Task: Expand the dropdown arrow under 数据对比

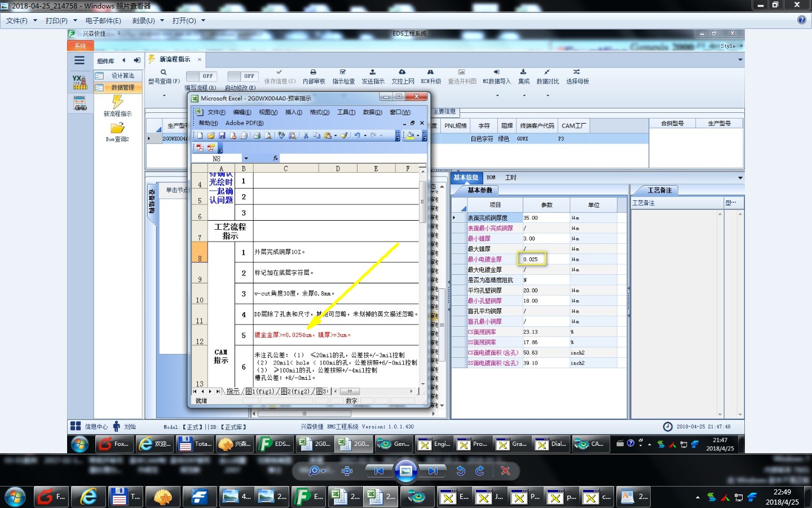Action: point(548,95)
